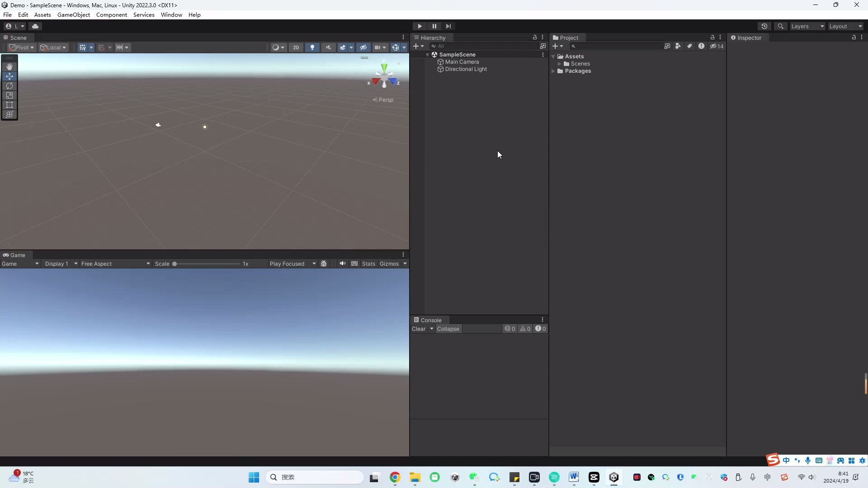868x488 pixels.
Task: Open the Layers dropdown in the toolbar
Action: 807,26
